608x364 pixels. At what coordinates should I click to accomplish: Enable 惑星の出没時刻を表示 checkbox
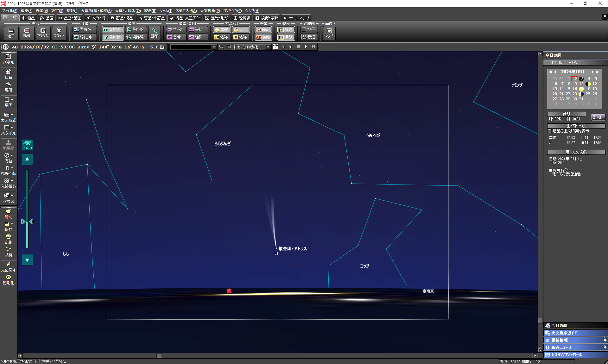pyautogui.click(x=550, y=131)
